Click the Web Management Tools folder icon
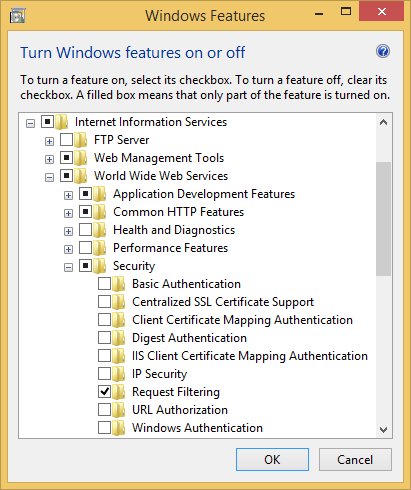This screenshot has height=490, width=411. tap(81, 158)
